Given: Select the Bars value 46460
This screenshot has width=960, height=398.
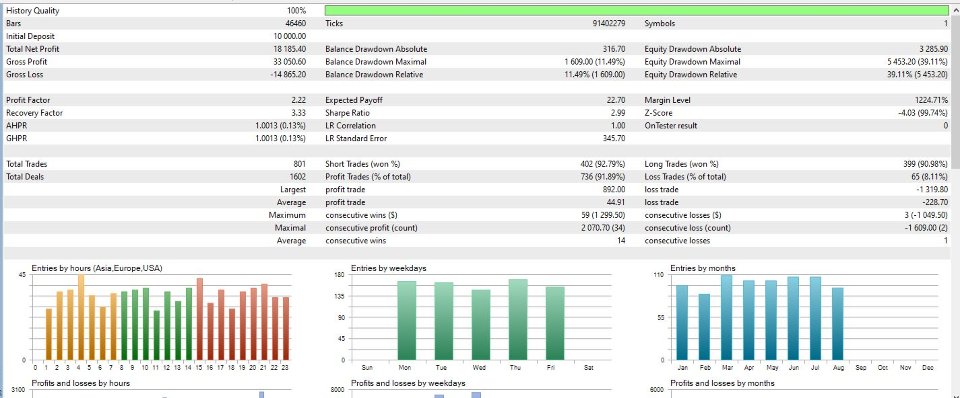Looking at the screenshot, I should click(x=296, y=23).
